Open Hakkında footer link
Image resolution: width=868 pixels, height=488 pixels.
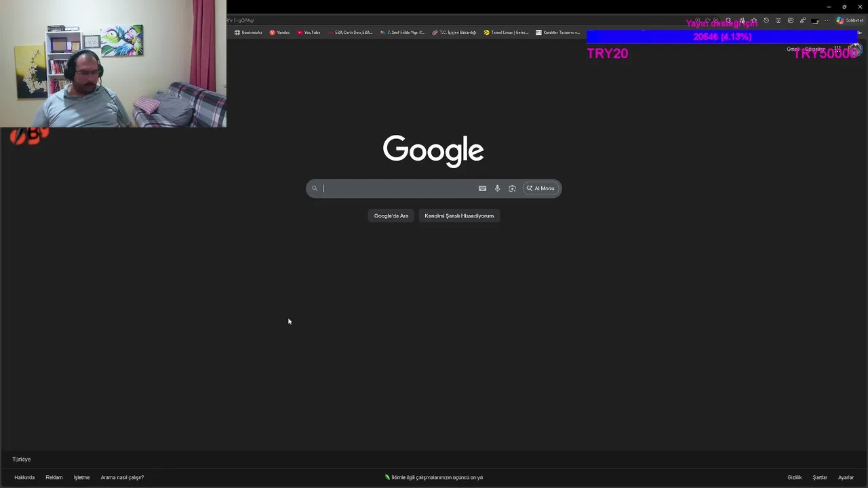[24, 477]
